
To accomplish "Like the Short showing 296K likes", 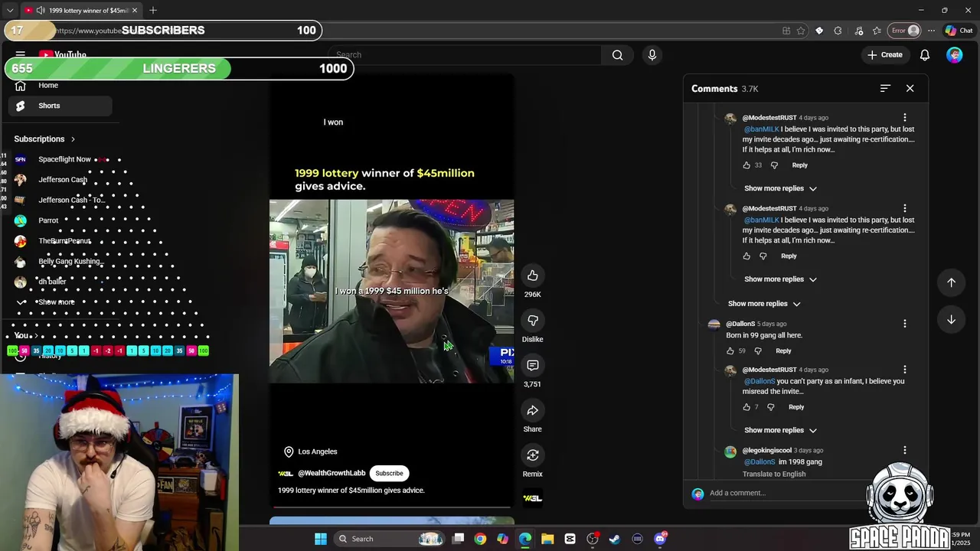I will click(533, 275).
